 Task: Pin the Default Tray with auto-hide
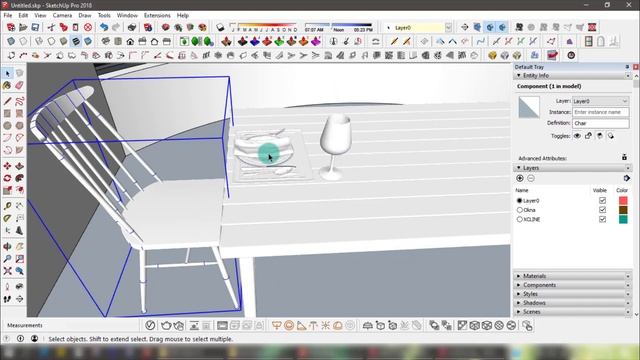[x=627, y=67]
